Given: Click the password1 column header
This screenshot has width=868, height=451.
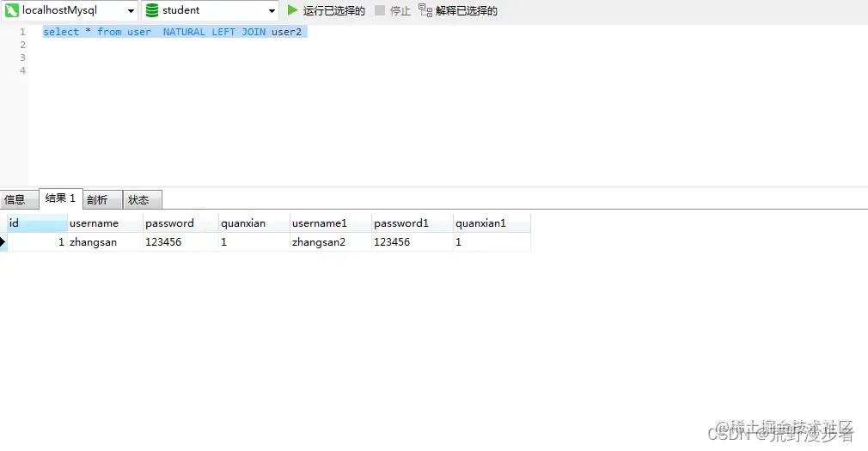Looking at the screenshot, I should (x=413, y=223).
